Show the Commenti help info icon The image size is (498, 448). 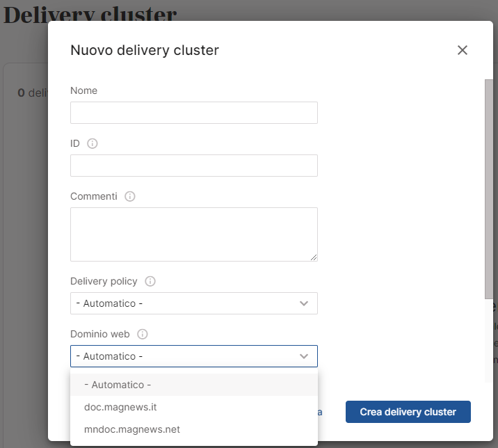point(130,196)
